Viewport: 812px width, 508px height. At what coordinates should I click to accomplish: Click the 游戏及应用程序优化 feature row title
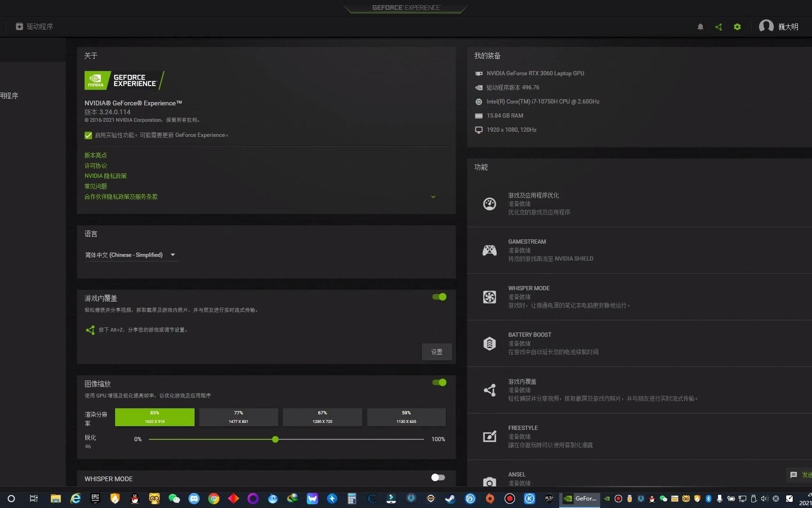click(533, 195)
